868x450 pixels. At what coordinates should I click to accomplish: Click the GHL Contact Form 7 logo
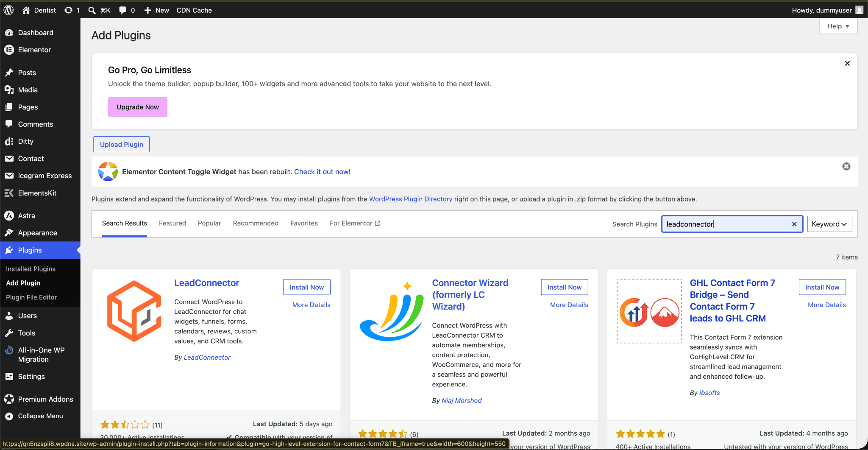pyautogui.click(x=649, y=311)
